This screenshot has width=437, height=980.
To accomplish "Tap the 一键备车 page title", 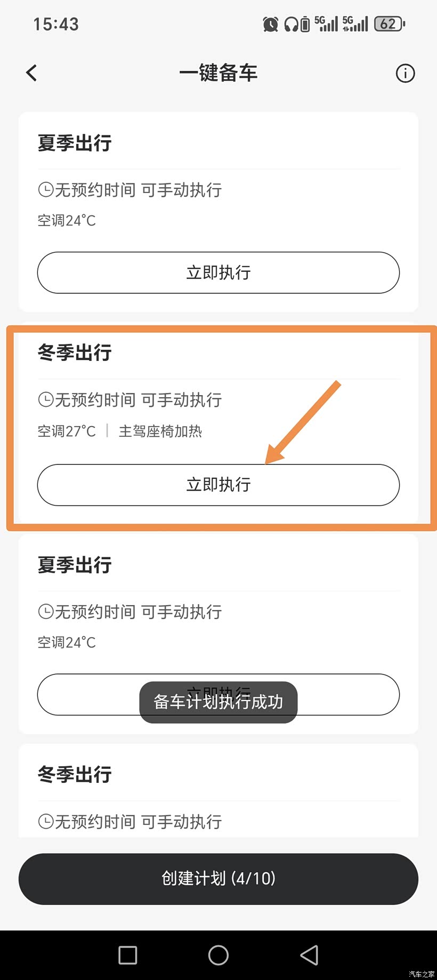I will [x=218, y=73].
